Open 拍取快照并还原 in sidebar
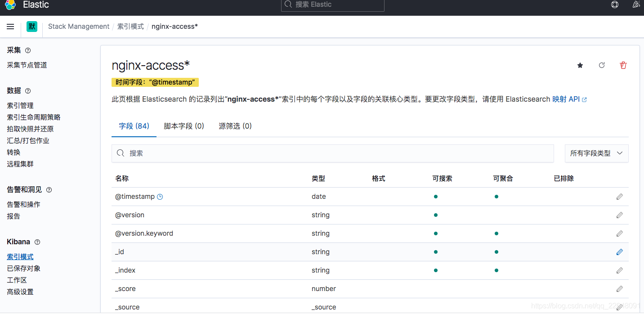The height and width of the screenshot is (314, 644). (x=30, y=129)
